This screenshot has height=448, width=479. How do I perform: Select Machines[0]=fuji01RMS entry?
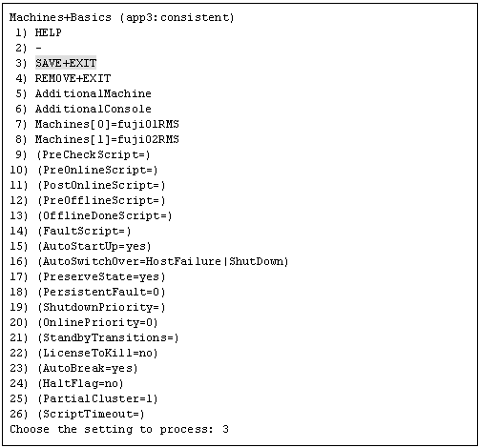tap(107, 124)
